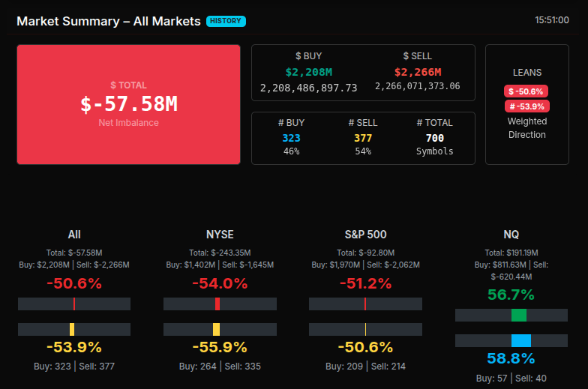Select the $ BUY amount $2,208M
This screenshot has height=389, width=588.
click(x=308, y=72)
